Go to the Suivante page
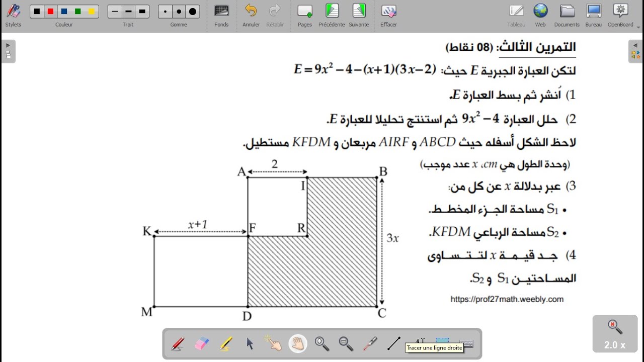This screenshot has width=644, height=362. coord(359,15)
